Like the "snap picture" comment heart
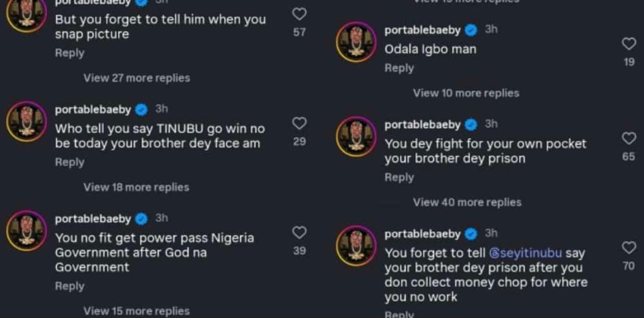The image size is (644, 318). point(299,14)
